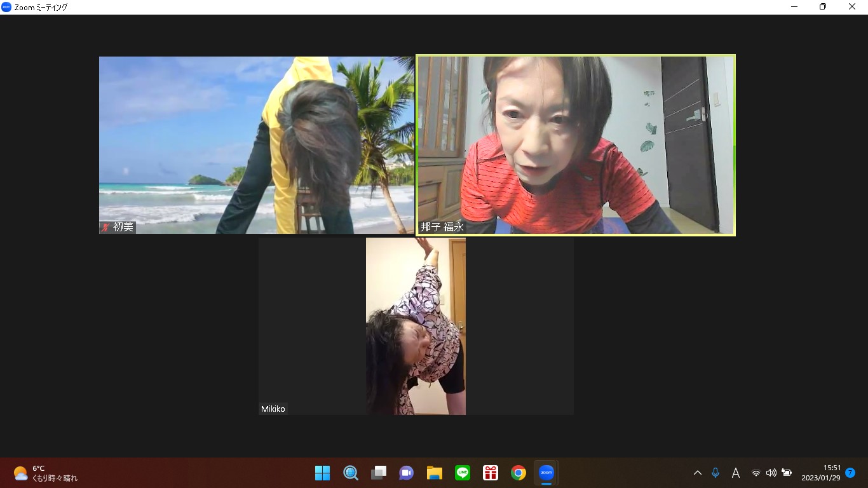868x488 pixels.
Task: Open the weather widget showing 6°C
Action: (x=46, y=473)
